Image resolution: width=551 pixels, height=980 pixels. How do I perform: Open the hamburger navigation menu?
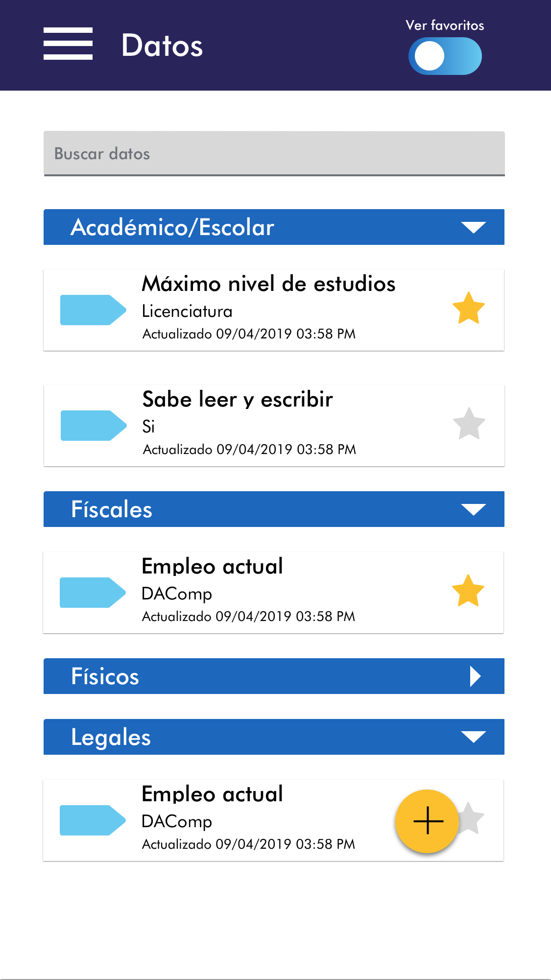point(68,44)
